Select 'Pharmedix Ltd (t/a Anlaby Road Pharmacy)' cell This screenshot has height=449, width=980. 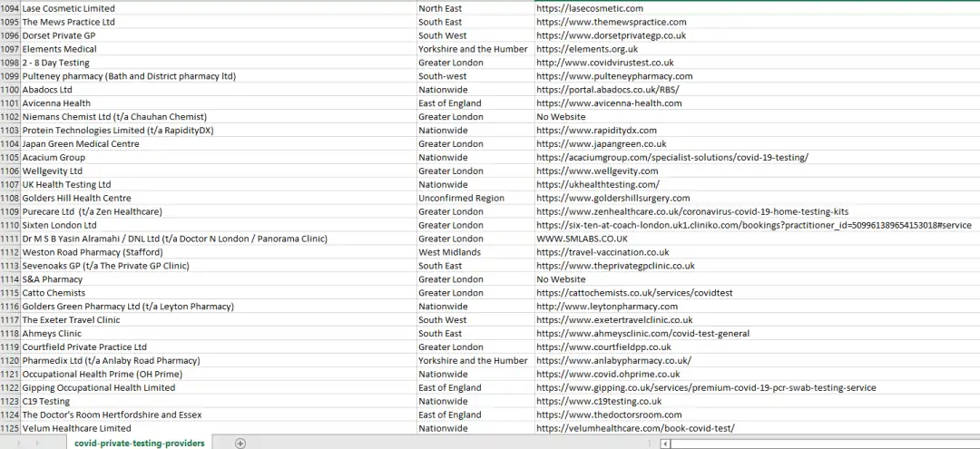tap(219, 360)
